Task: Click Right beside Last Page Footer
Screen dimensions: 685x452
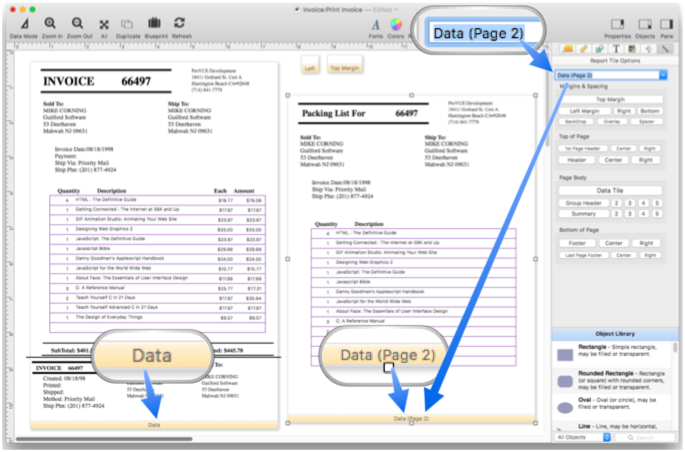Action: [650, 255]
